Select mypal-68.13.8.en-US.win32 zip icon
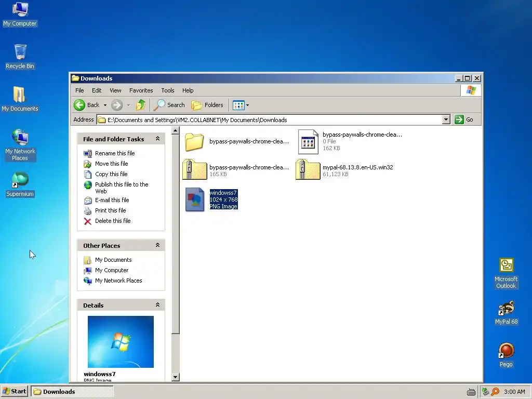This screenshot has height=399, width=532. click(308, 169)
